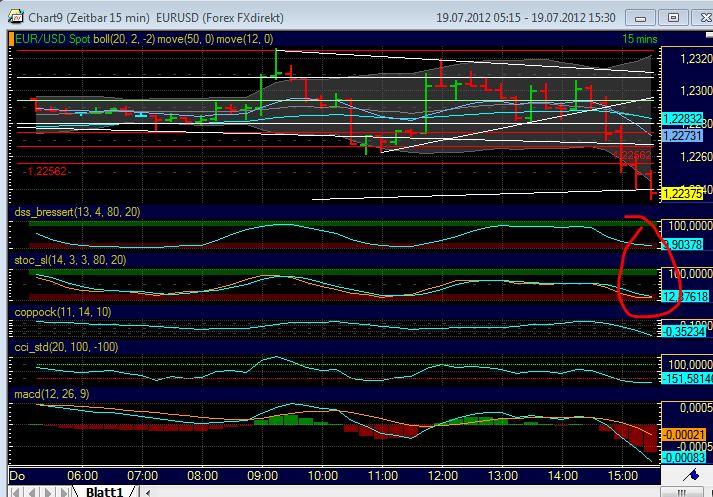This screenshot has height=497, width=713.
Task: Click the coppock value -0,35234
Action: click(x=684, y=331)
